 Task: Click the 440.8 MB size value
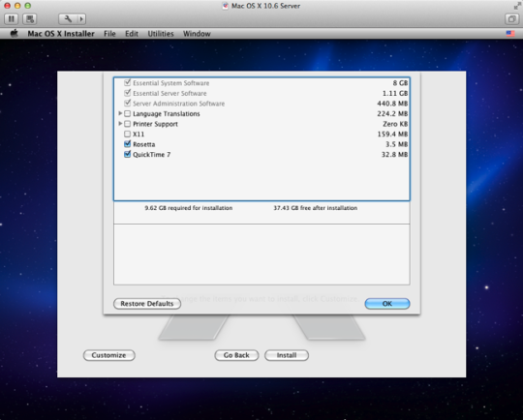392,104
